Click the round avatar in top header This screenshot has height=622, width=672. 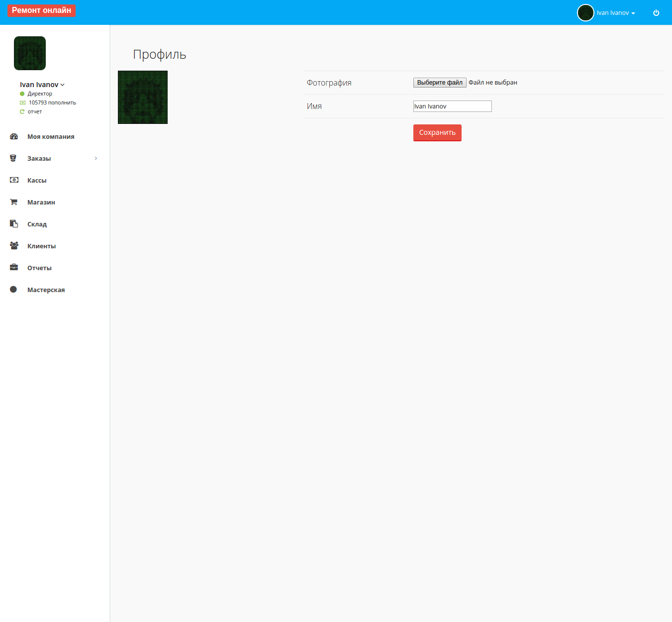coord(585,13)
